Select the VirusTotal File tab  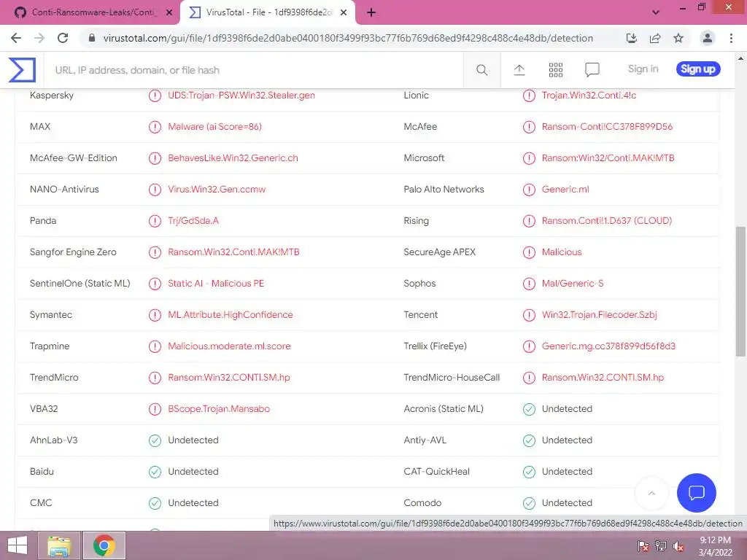pyautogui.click(x=267, y=12)
